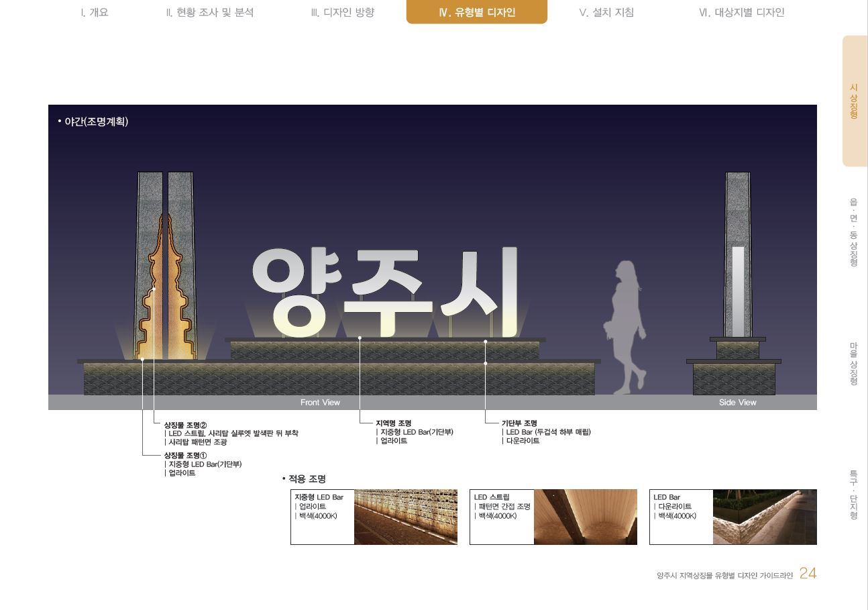
Task: Open the Ⅵ. 대상지별 디자인 tab
Action: pyautogui.click(x=741, y=12)
